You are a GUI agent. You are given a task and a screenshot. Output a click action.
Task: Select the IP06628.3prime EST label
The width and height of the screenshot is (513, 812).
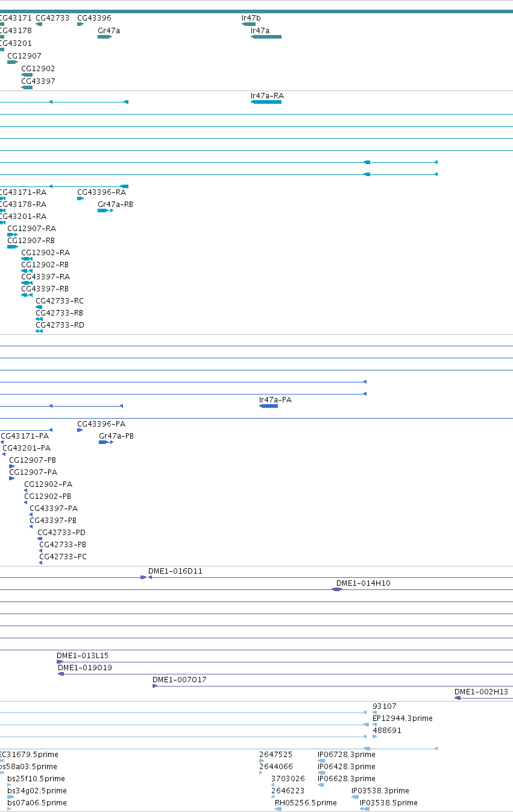(347, 778)
